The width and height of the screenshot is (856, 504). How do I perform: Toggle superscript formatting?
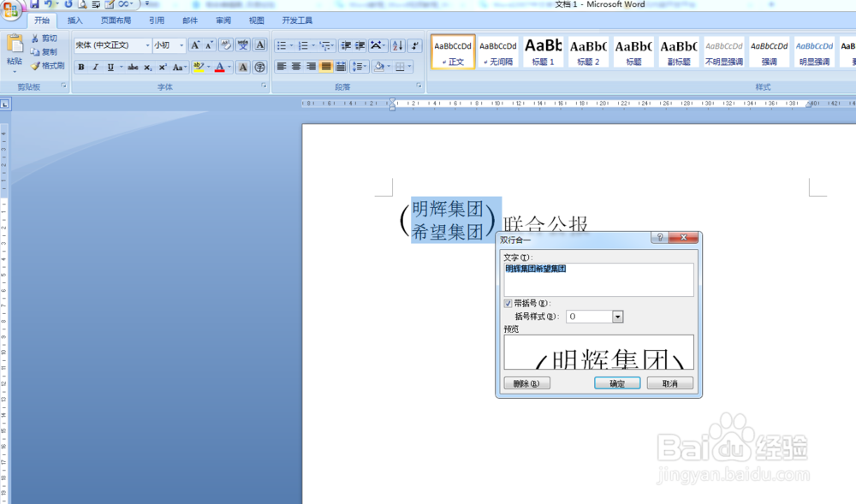coord(162,67)
